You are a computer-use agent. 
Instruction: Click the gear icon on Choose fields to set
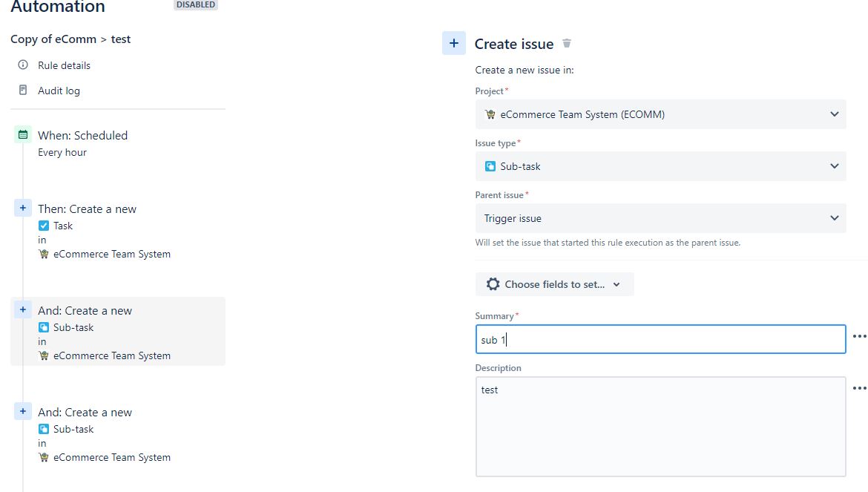[493, 283]
